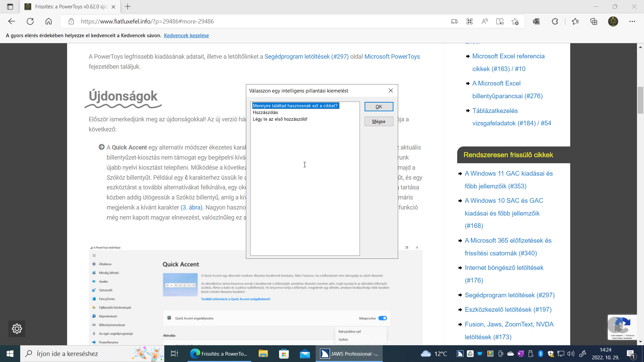644x362 pixels.
Task: Open the tab actions menu button
Action: coord(10,7)
